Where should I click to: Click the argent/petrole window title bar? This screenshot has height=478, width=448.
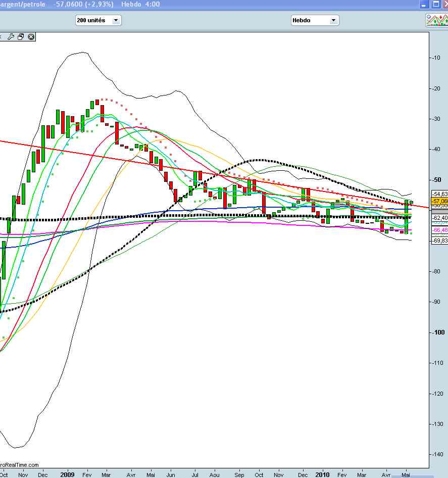[x=202, y=4]
